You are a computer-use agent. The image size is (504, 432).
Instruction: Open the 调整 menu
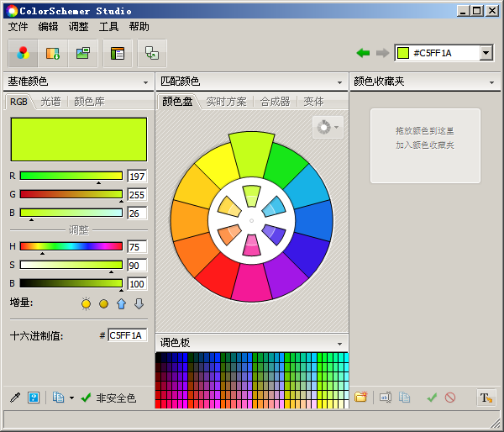coord(78,27)
